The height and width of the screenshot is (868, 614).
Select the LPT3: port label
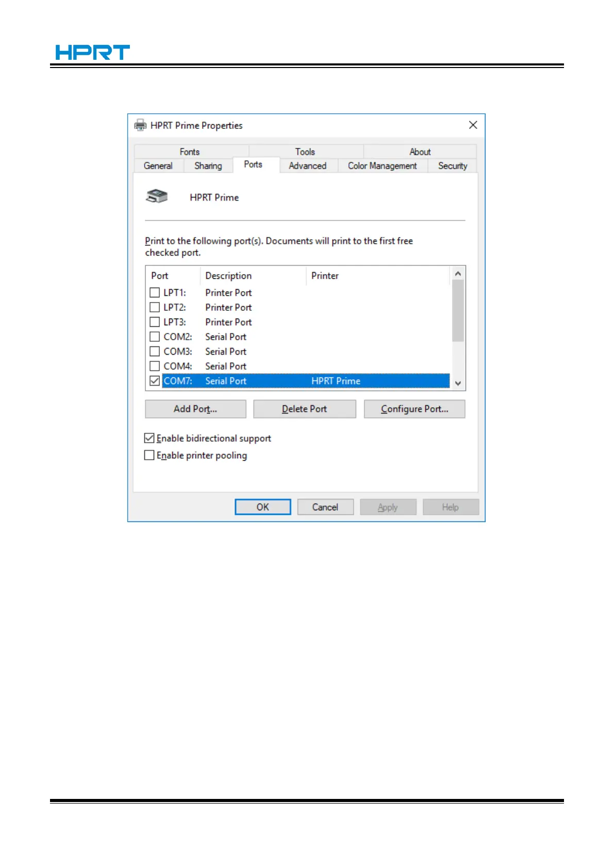pyautogui.click(x=175, y=322)
